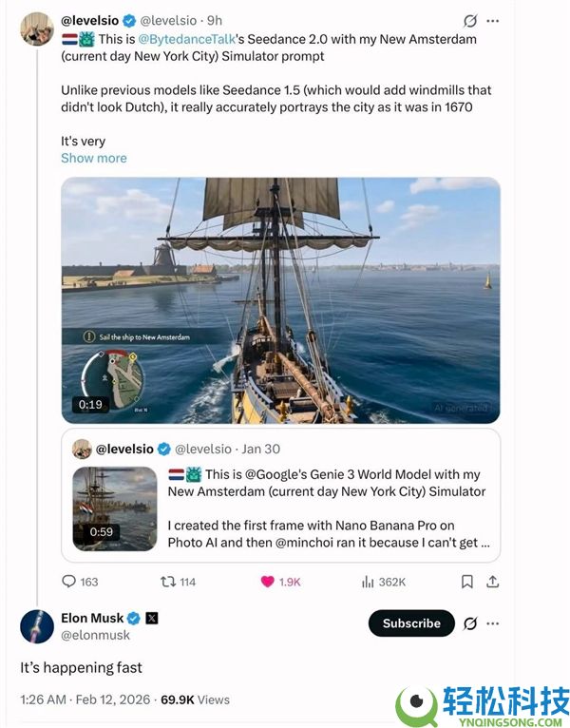
Task: Open the @BytedanceTalk mention link
Action: [x=185, y=39]
